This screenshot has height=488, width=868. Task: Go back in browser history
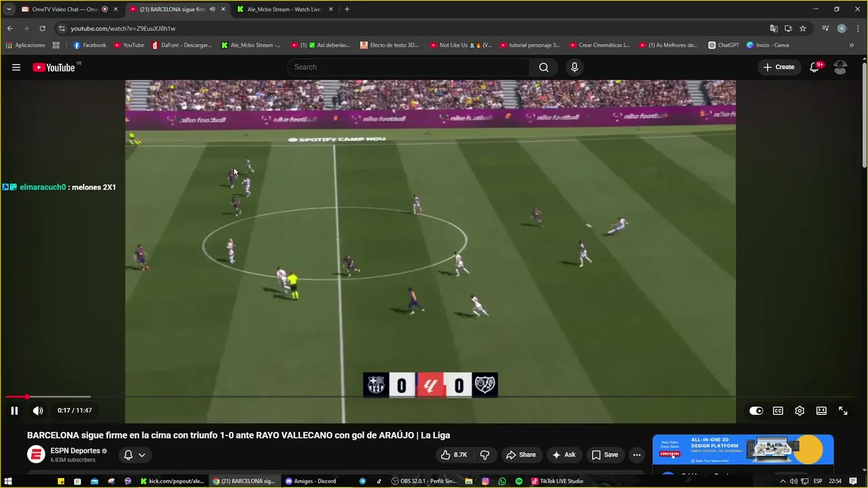coord(9,28)
